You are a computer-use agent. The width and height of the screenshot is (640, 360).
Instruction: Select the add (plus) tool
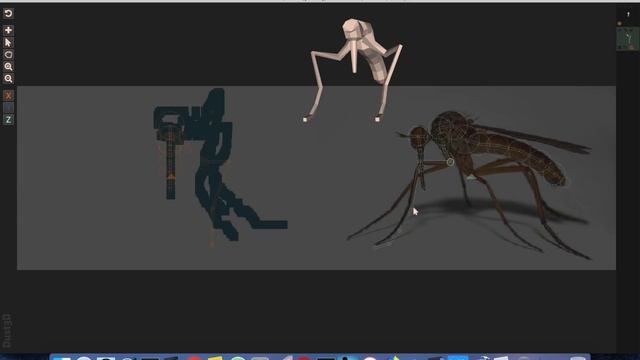[8, 30]
